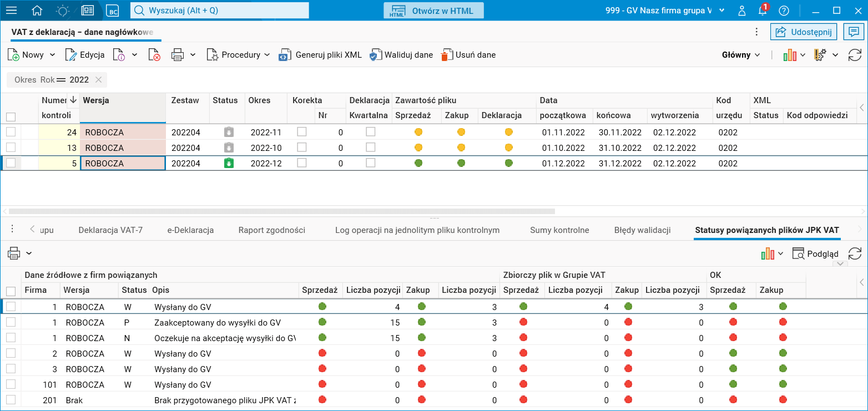Click the Udostępnij button
This screenshot has height=411, width=868.
(804, 32)
